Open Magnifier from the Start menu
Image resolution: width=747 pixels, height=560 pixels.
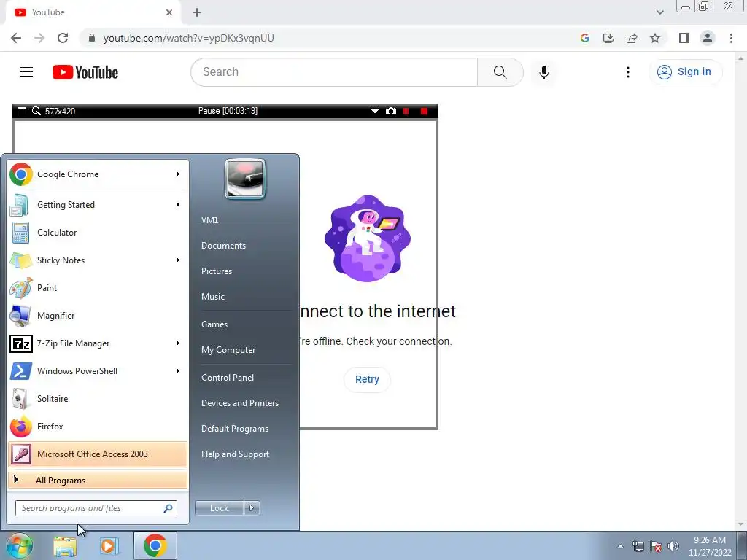point(98,315)
